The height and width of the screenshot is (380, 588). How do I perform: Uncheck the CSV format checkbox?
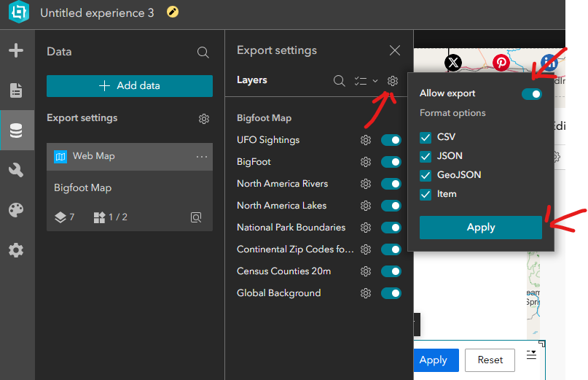(x=426, y=137)
